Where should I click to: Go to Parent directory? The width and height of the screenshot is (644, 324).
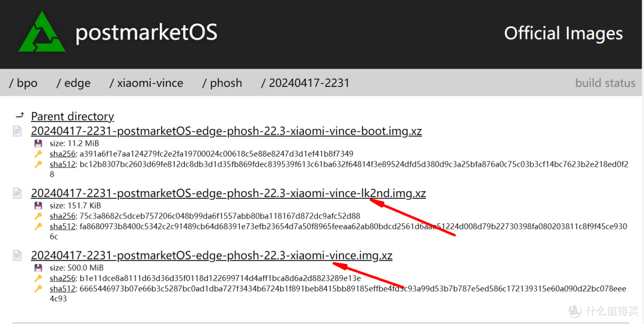coord(72,117)
